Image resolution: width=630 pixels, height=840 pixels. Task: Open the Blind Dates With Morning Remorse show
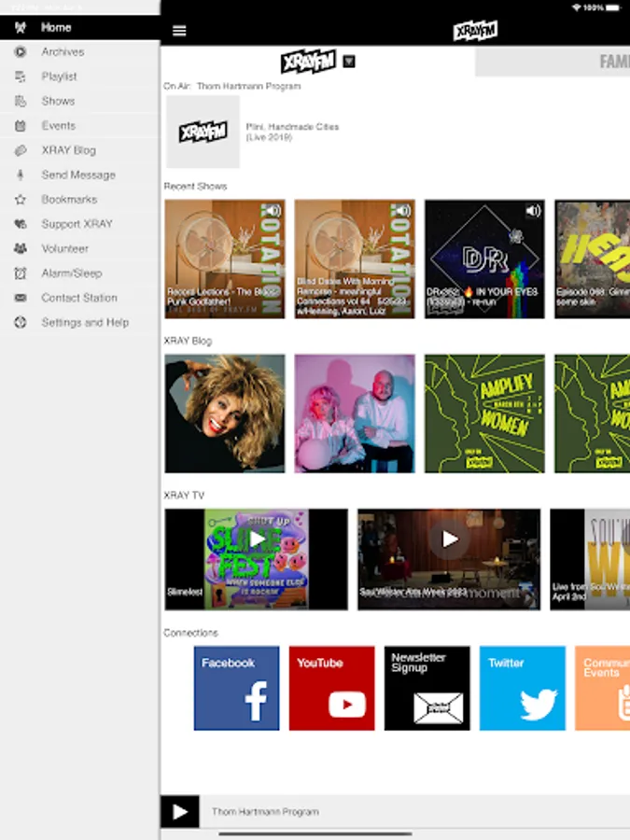(x=355, y=259)
